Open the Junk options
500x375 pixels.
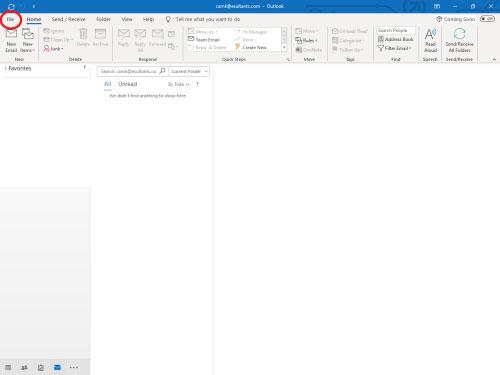(x=53, y=49)
